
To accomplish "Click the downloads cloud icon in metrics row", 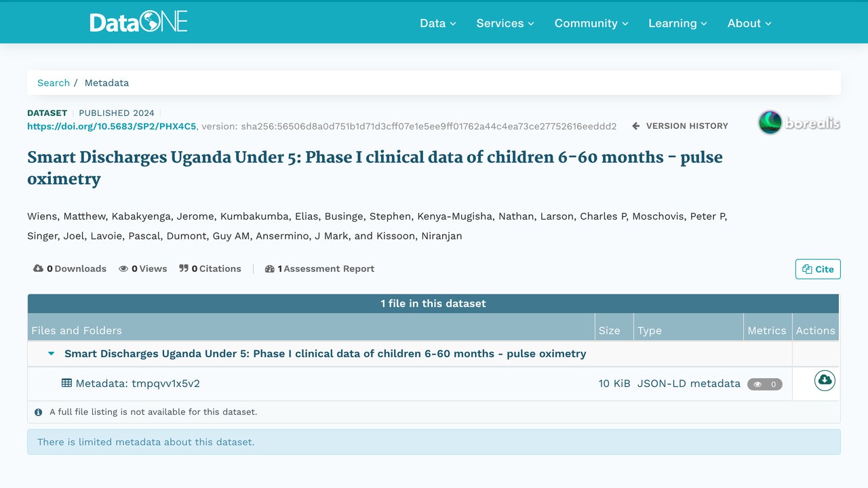I will point(39,269).
